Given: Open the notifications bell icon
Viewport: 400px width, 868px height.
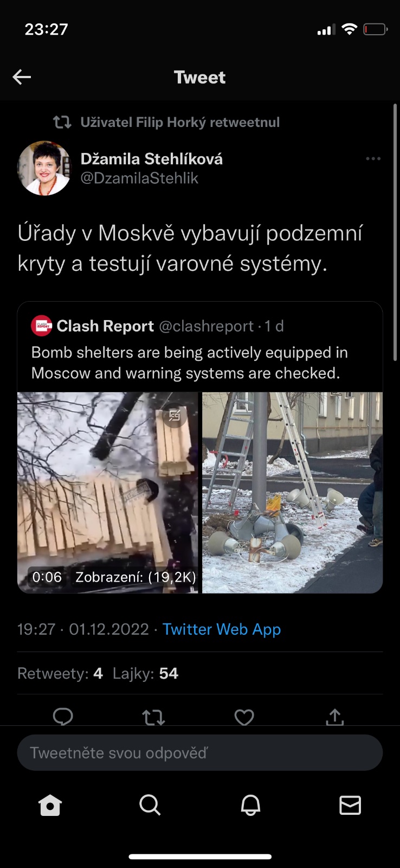Looking at the screenshot, I should click(250, 805).
